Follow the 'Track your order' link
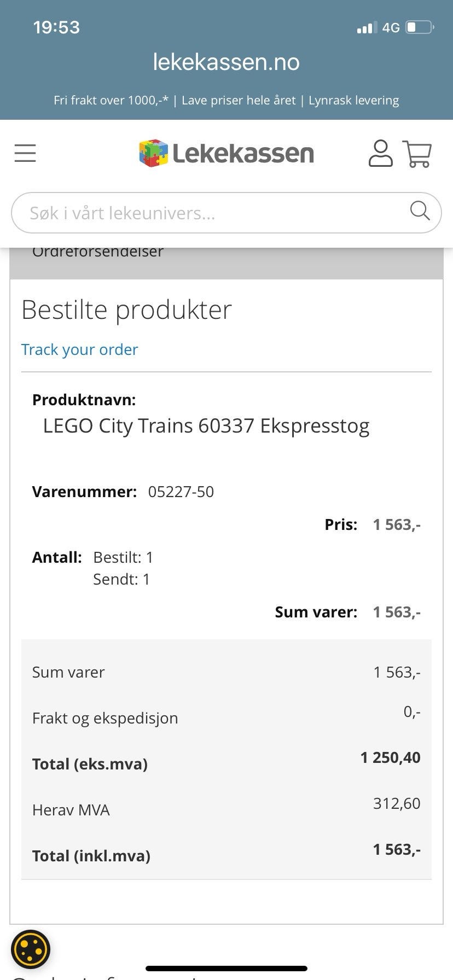 (79, 349)
